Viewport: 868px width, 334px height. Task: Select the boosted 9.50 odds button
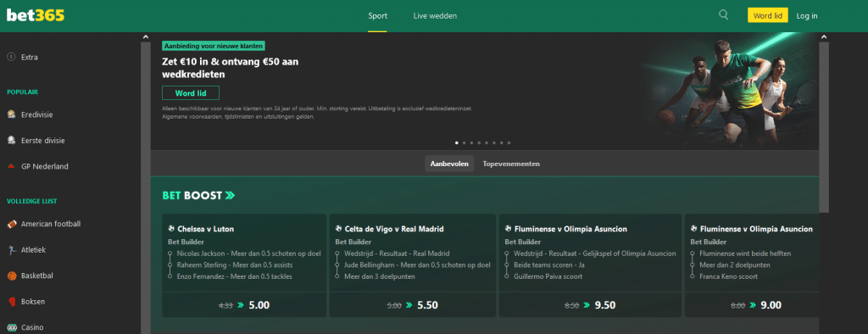pyautogui.click(x=590, y=304)
